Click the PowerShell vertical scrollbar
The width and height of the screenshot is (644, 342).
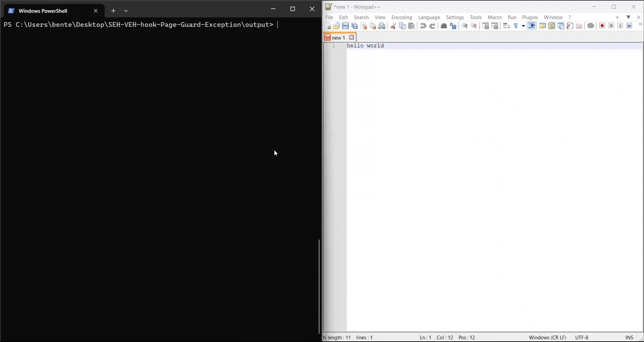319,286
